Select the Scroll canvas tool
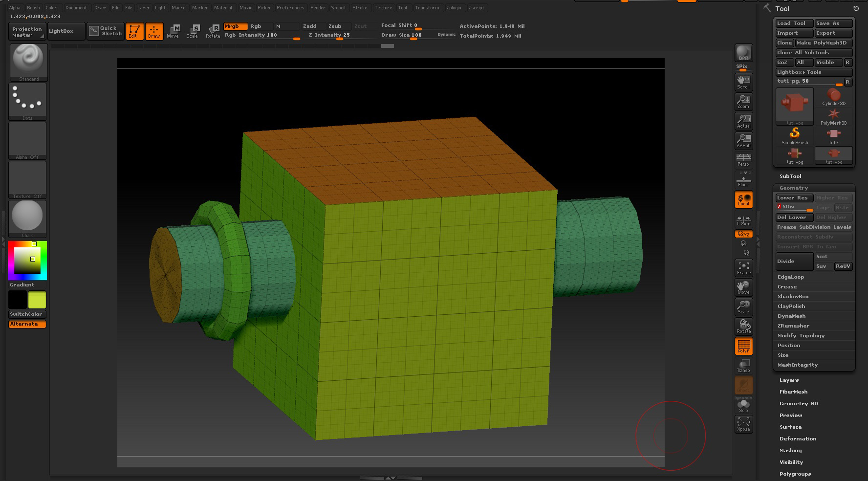 (x=743, y=82)
